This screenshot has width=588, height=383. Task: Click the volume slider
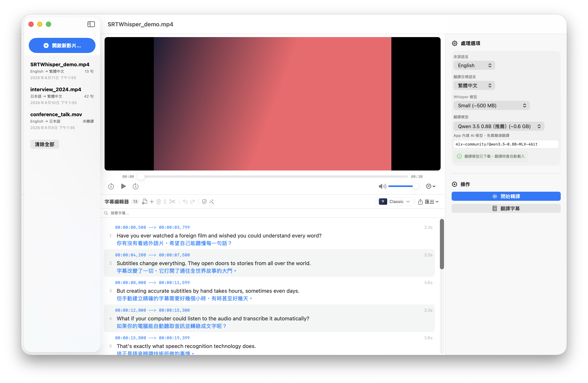(403, 186)
